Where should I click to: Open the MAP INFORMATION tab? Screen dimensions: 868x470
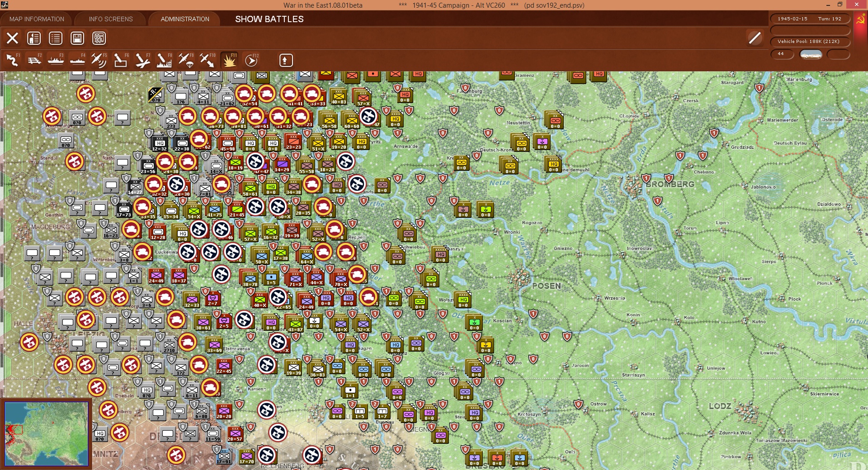point(37,19)
